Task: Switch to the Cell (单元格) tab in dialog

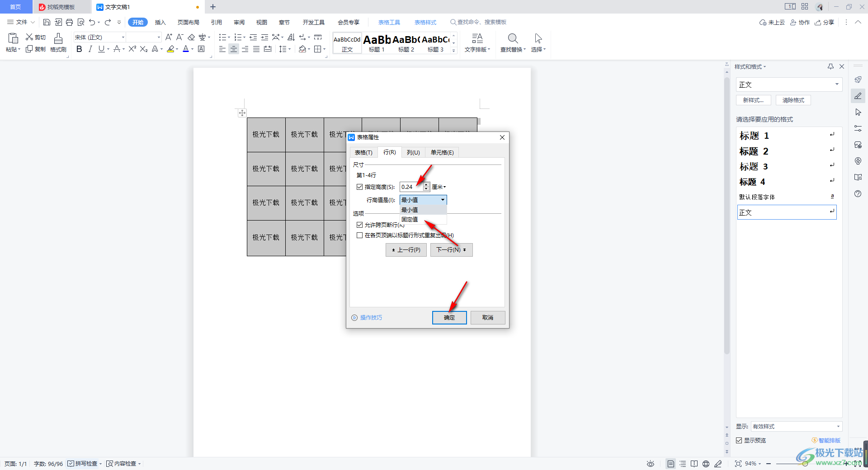Action: tap(442, 152)
